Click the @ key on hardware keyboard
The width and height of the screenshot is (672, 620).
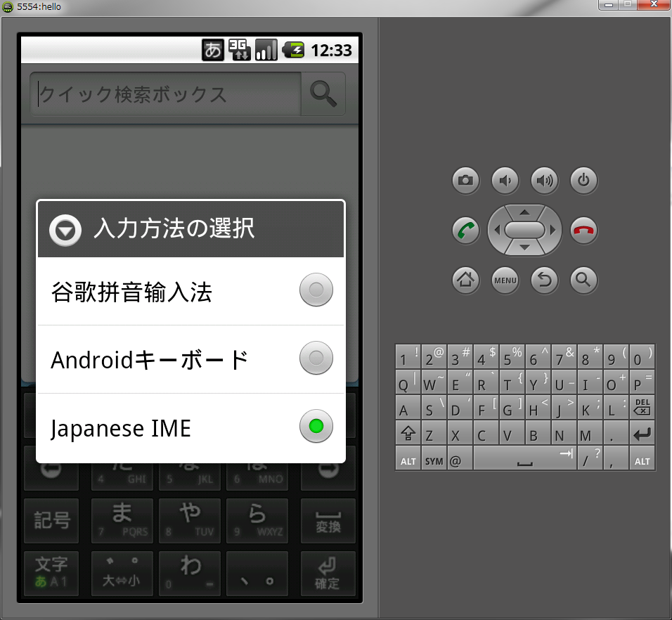coord(460,459)
